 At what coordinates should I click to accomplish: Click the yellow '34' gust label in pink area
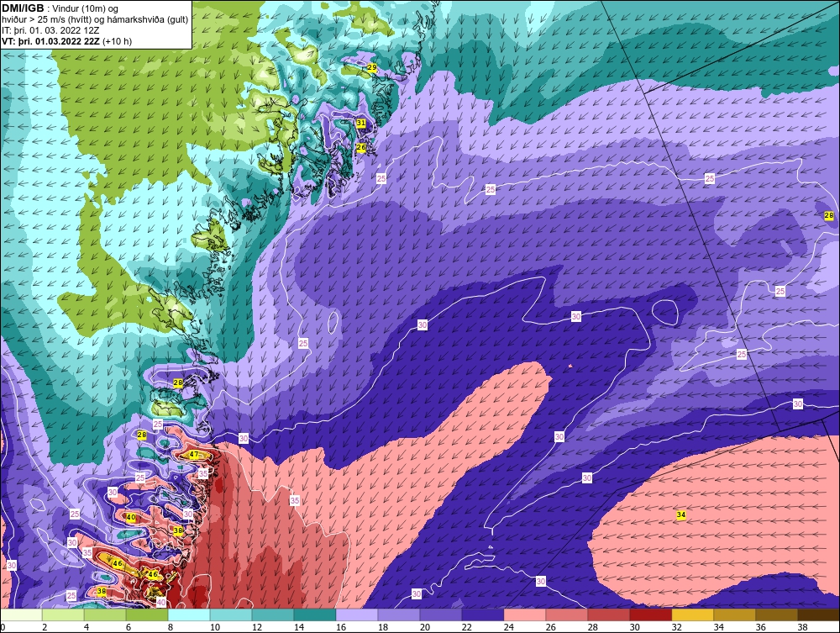tap(681, 515)
